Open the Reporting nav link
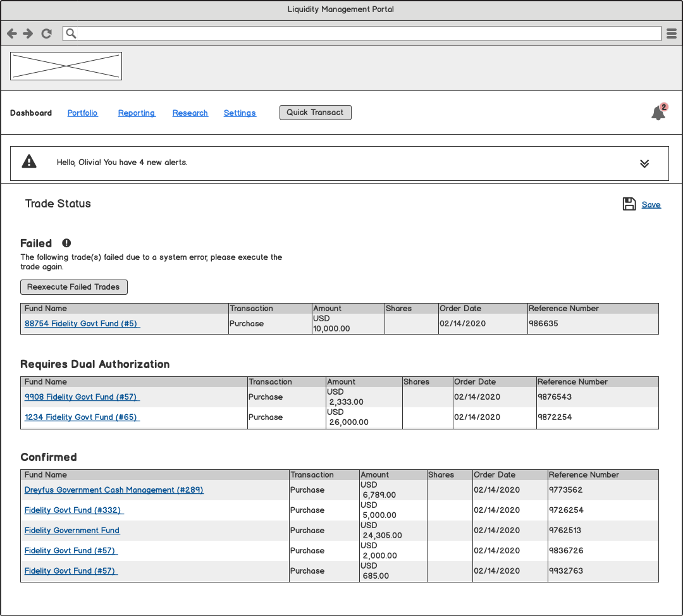683x616 pixels. coord(137,113)
